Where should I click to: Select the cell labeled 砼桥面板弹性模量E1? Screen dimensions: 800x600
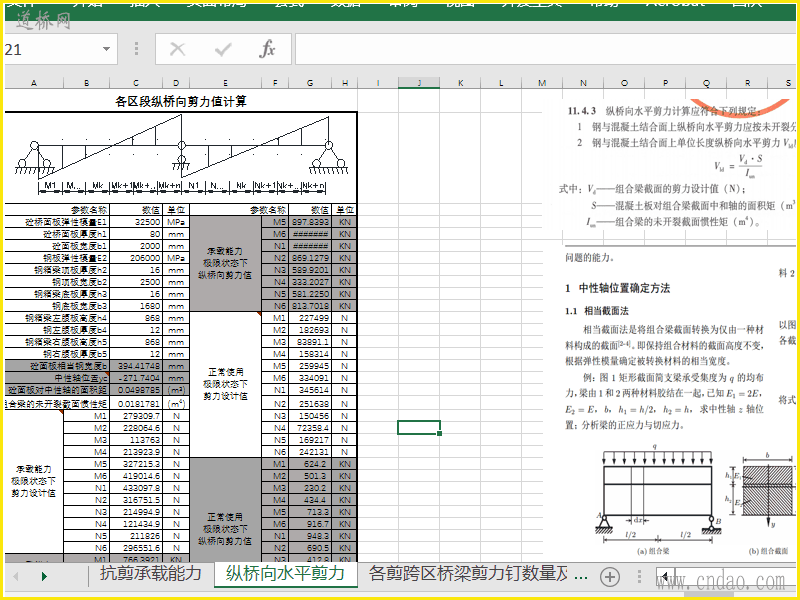[57, 222]
